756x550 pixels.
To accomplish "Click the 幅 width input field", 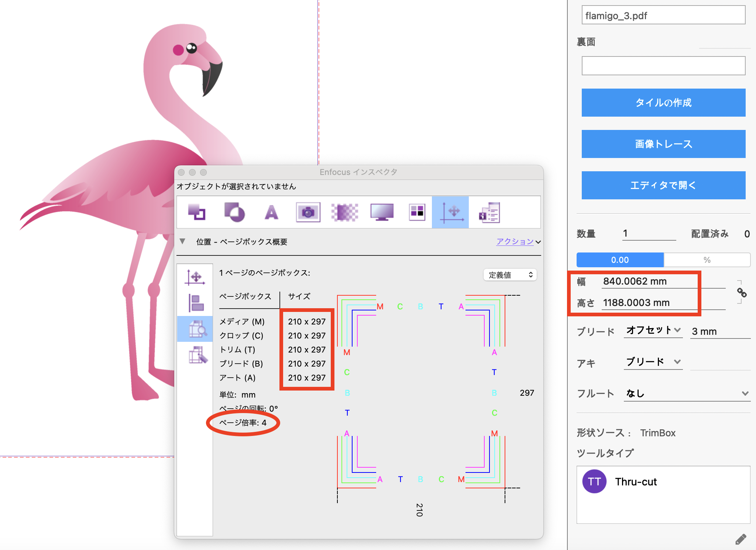I will pyautogui.click(x=650, y=281).
